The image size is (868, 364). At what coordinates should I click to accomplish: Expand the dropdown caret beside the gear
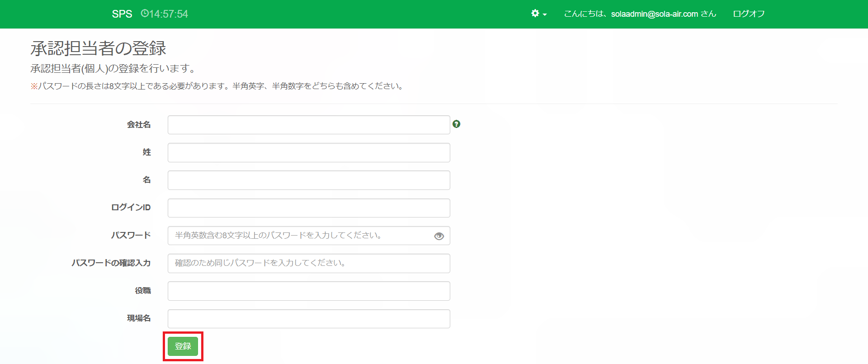(x=545, y=14)
